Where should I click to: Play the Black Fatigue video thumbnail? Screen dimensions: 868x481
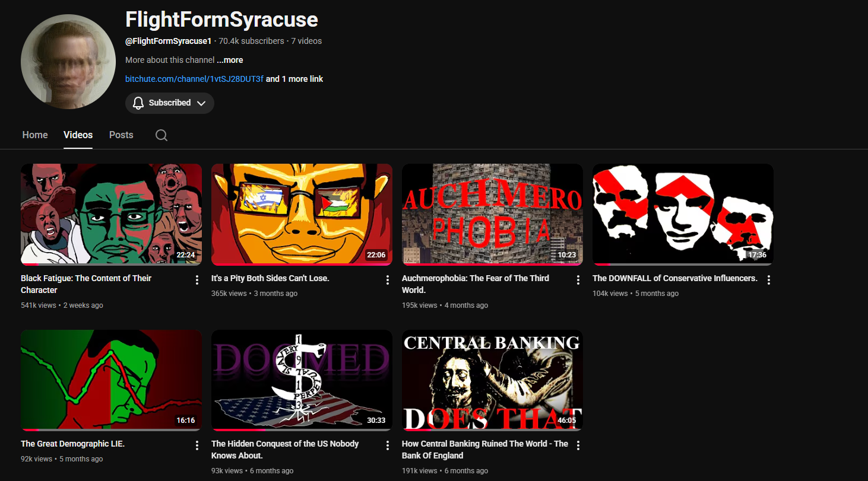click(111, 214)
